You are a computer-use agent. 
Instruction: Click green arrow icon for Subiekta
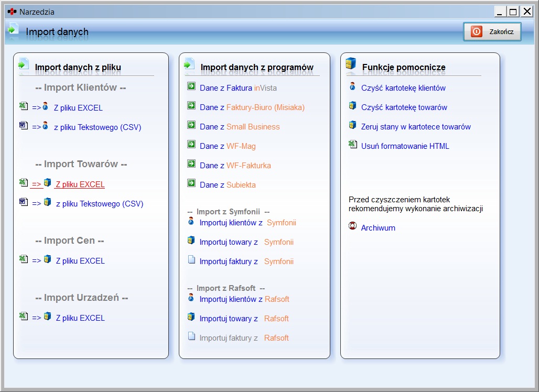tap(191, 183)
